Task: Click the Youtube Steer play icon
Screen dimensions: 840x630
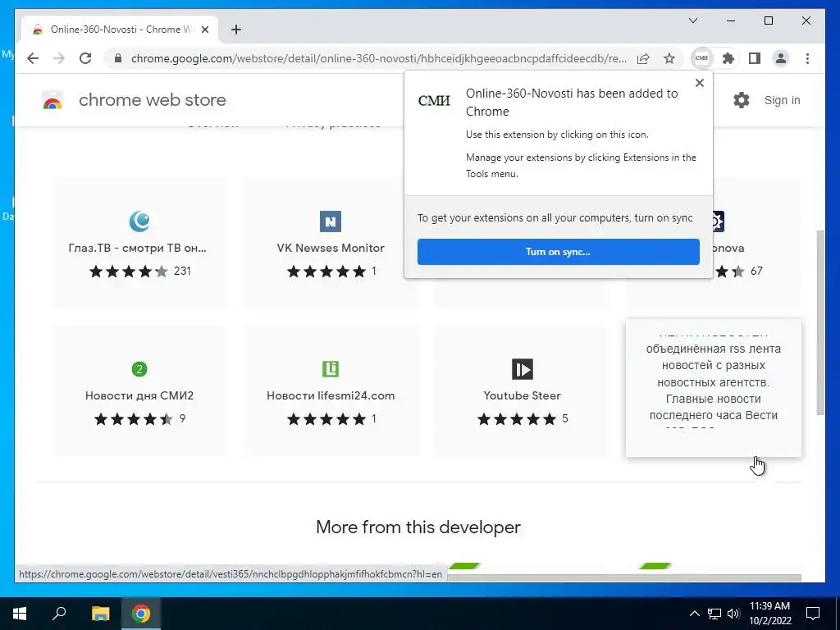Action: tap(523, 369)
